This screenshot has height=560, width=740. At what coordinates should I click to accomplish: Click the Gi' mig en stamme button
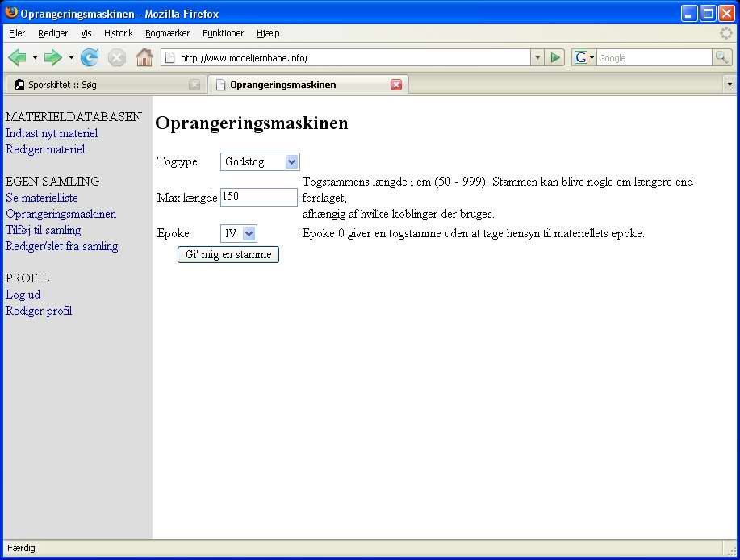click(x=228, y=255)
